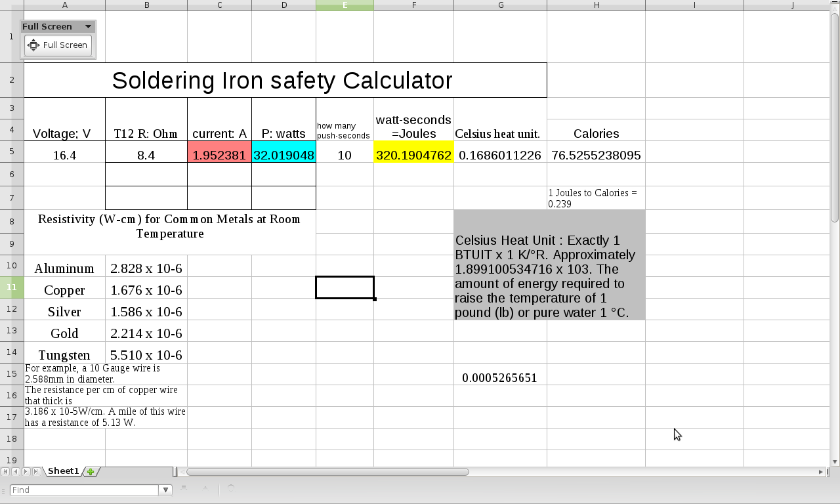Select the Copper cell
The width and height of the screenshot is (840, 504).
tap(64, 287)
